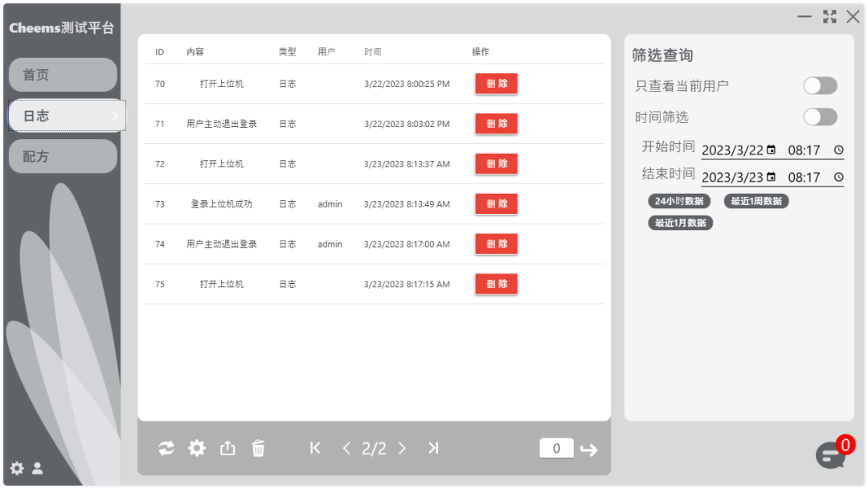Switch to the 首页 tab
This screenshot has height=489, width=868.
[63, 75]
